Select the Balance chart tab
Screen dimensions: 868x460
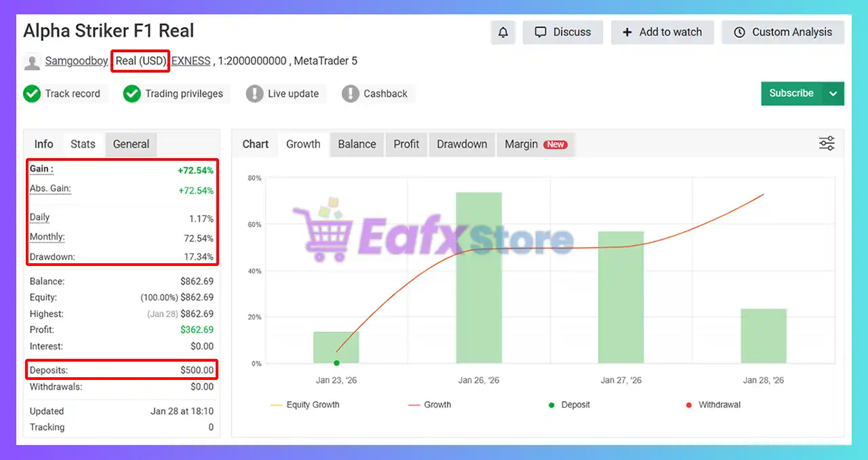coord(357,144)
